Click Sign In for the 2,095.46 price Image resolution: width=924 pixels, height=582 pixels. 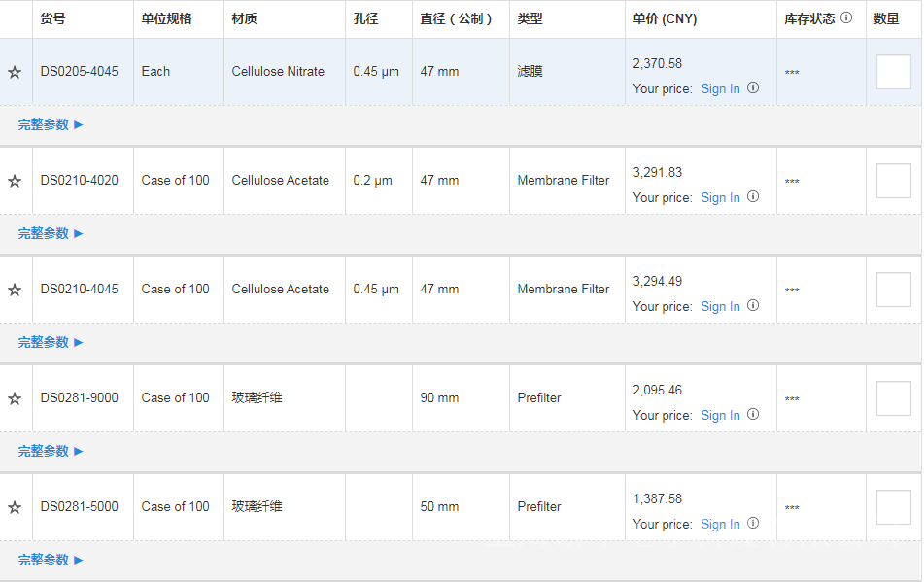pyautogui.click(x=720, y=415)
